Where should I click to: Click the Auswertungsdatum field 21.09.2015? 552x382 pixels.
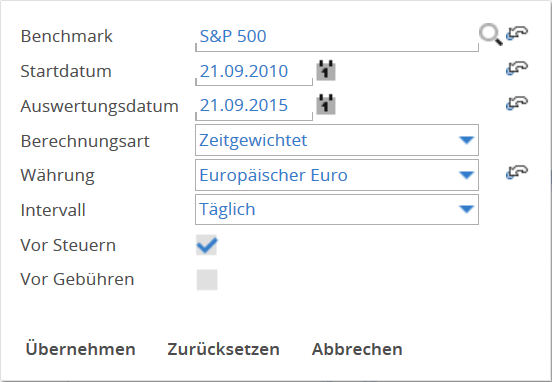254,106
